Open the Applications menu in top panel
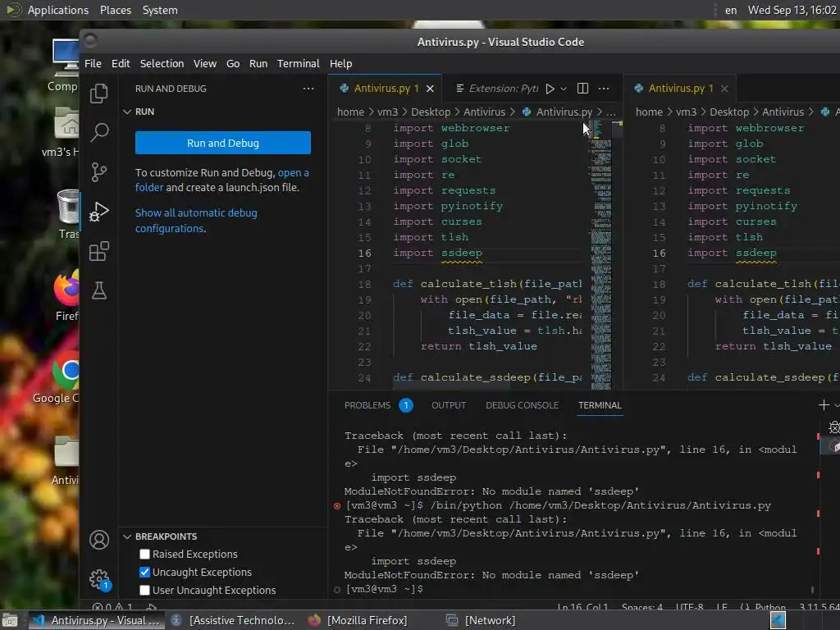The width and height of the screenshot is (840, 630). pyautogui.click(x=58, y=10)
